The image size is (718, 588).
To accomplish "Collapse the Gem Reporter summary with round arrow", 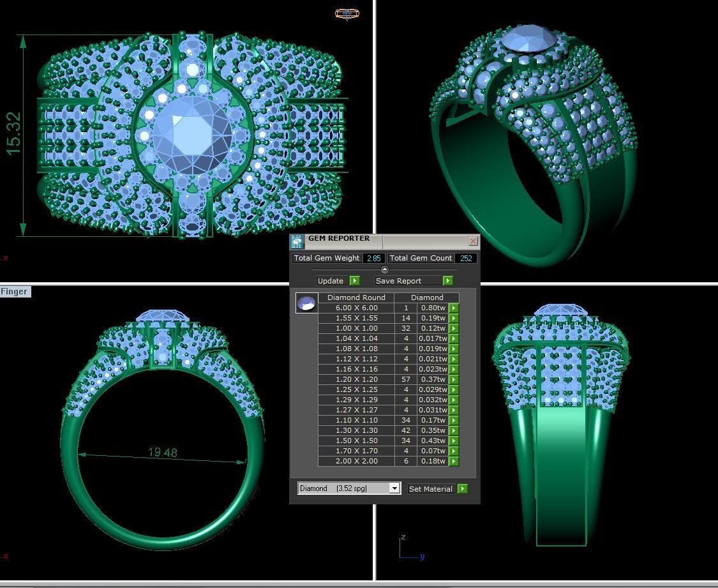I will click(385, 269).
